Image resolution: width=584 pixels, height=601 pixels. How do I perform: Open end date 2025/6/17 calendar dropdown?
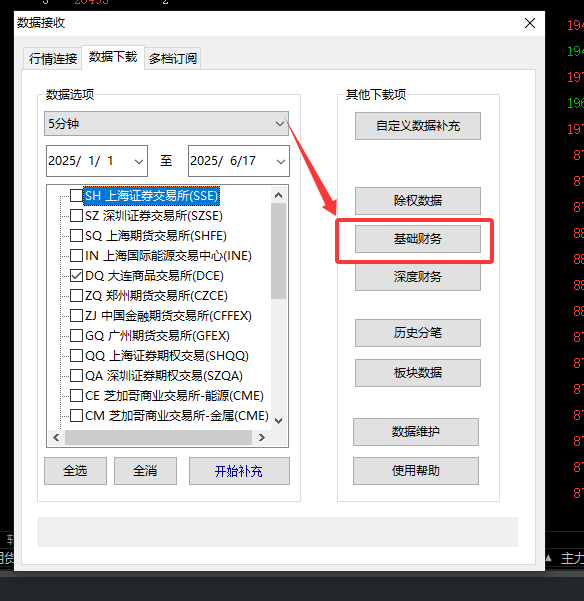point(281,161)
